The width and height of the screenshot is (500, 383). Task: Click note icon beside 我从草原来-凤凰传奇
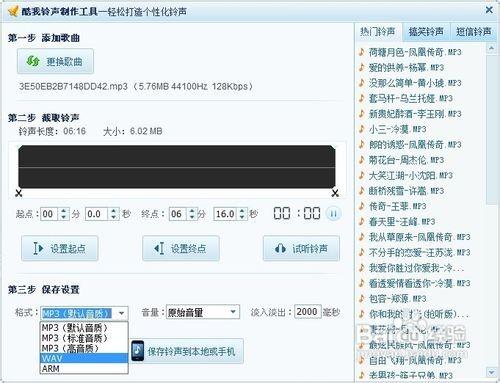coord(362,237)
